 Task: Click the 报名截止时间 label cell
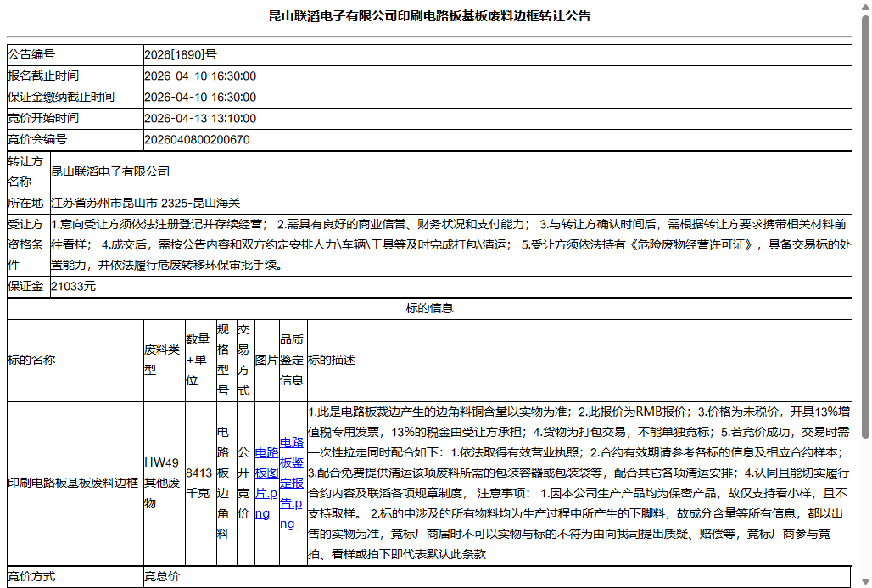coord(75,76)
